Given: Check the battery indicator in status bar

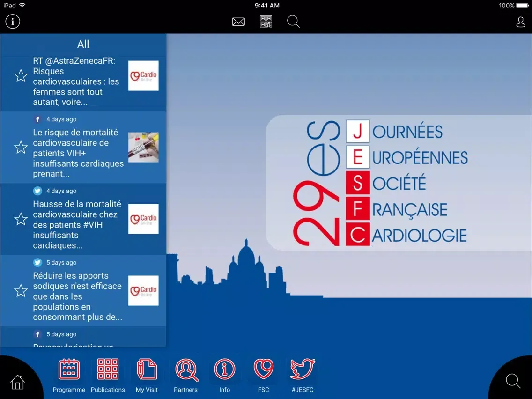Looking at the screenshot, I should [522, 6].
